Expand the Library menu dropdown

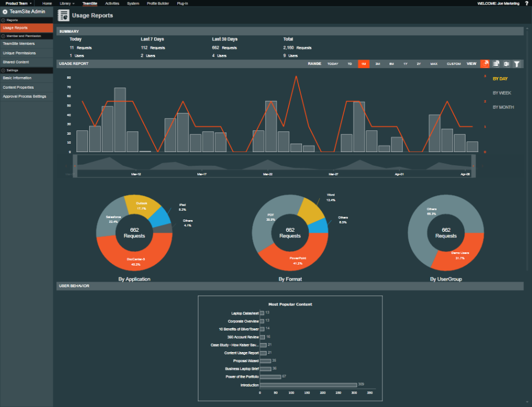67,3
